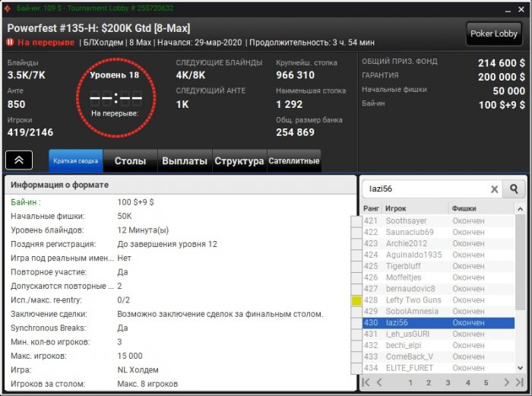Go to next page of players
Screen dimensions: 532x396
tap(506, 382)
